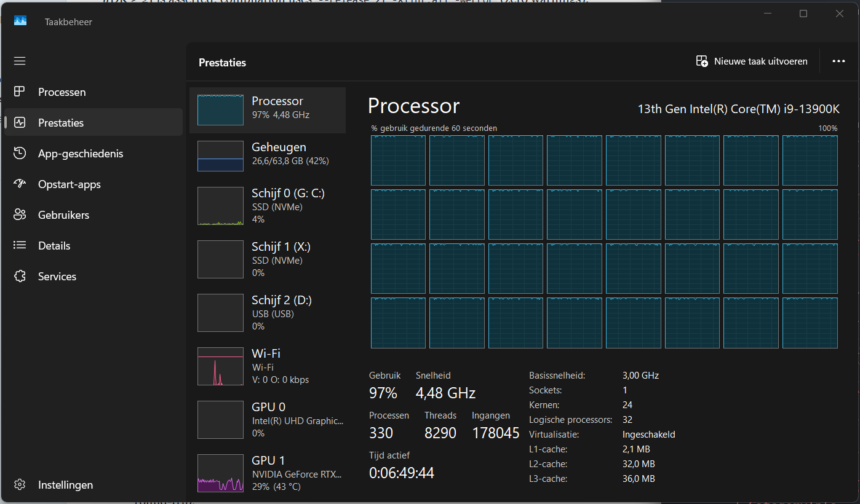This screenshot has width=860, height=504.
Task: Click the Instellingen gear icon
Action: click(x=20, y=484)
